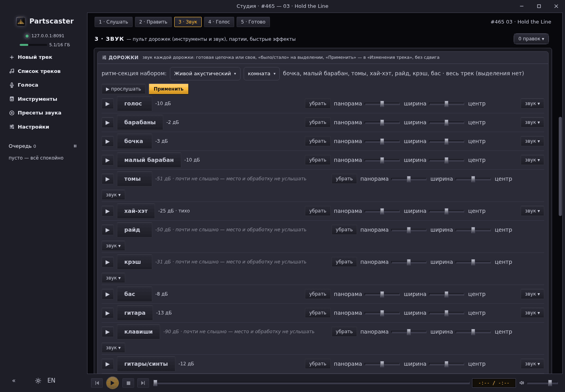Play the райд track preview
565x392 pixels.
pyautogui.click(x=108, y=230)
